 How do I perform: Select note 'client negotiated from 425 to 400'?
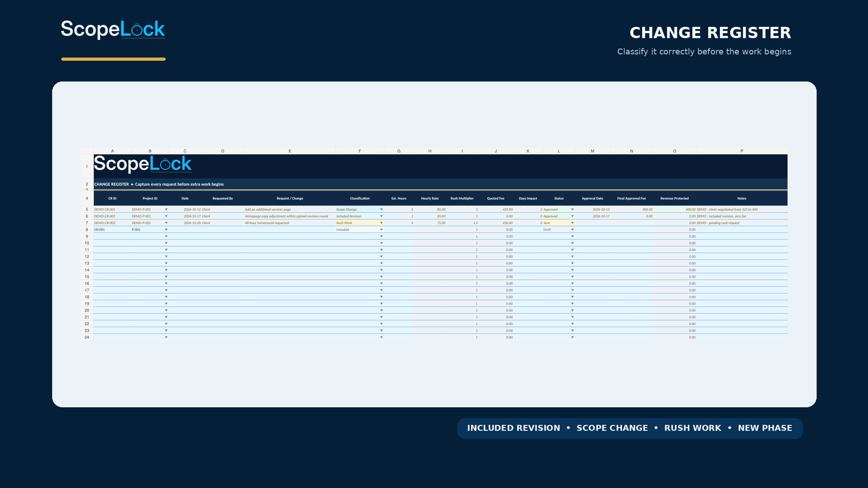point(742,209)
